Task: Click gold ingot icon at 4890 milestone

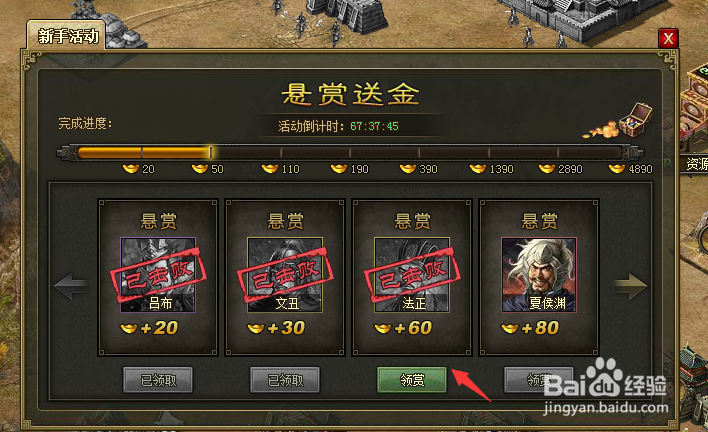Action: coord(617,169)
